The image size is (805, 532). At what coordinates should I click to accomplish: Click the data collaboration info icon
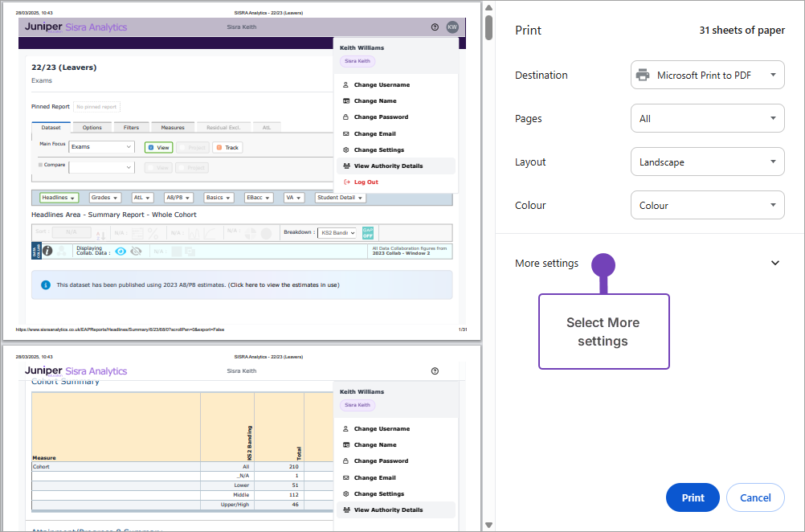47,251
